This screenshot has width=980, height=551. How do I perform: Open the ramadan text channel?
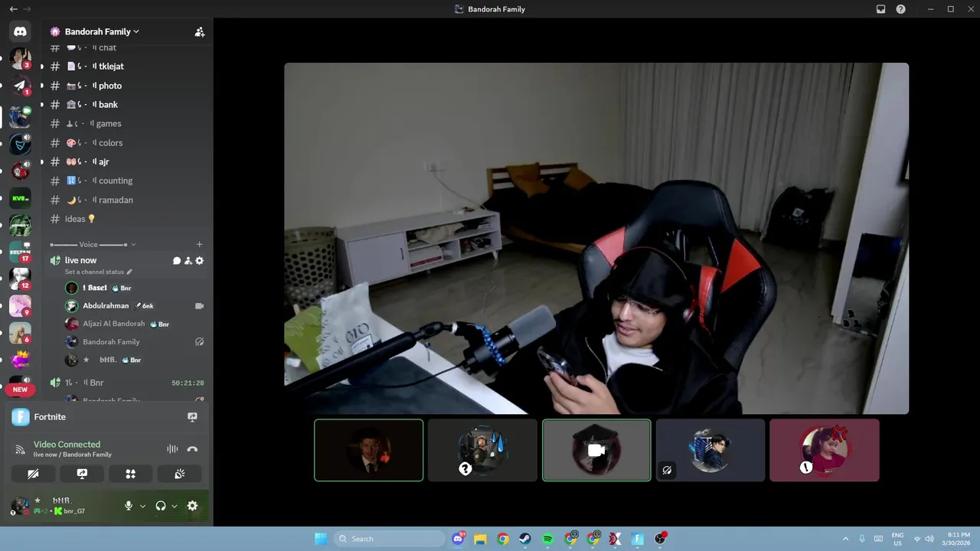pos(128,200)
